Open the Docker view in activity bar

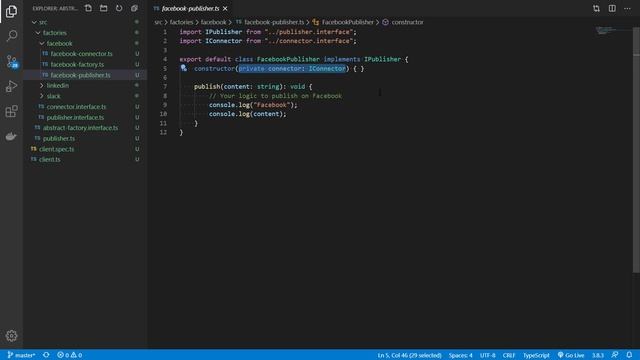[x=11, y=136]
